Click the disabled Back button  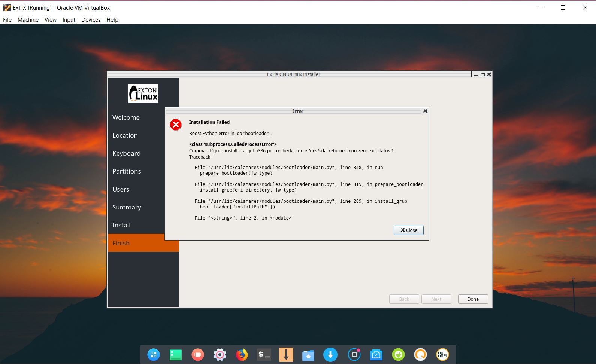click(404, 299)
